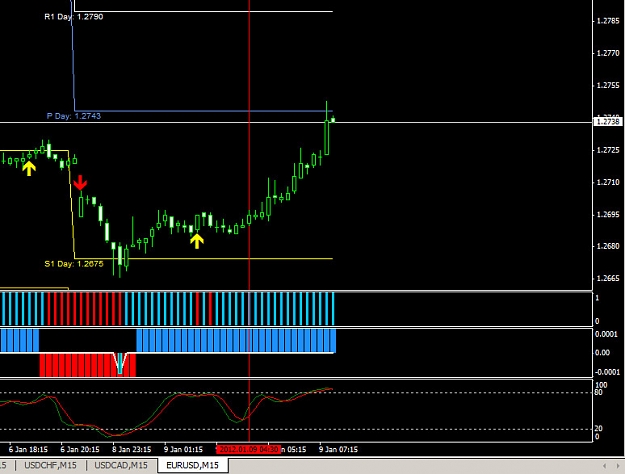Image resolution: width=625 pixels, height=474 pixels.
Task: Click the '6 Jan 20:15' time label
Action: coord(80,449)
